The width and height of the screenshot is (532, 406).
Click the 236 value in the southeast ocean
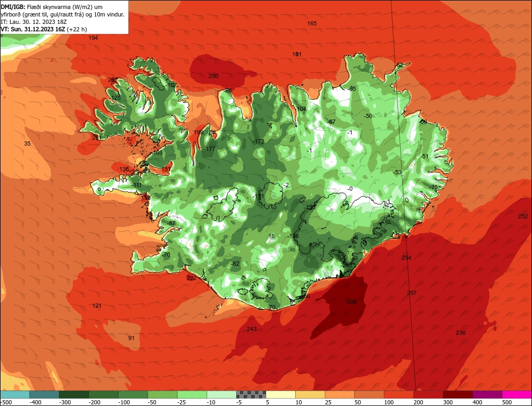coord(460,333)
